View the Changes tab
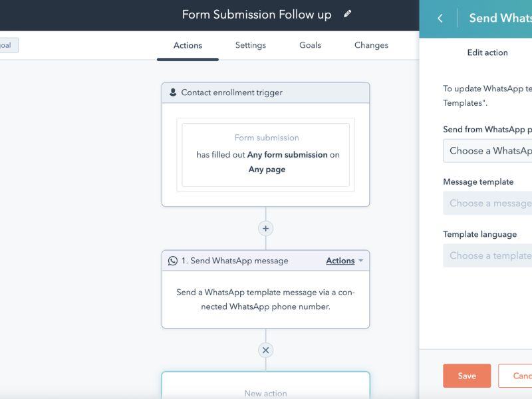Viewport: 532px width, 399px height. [x=371, y=45]
